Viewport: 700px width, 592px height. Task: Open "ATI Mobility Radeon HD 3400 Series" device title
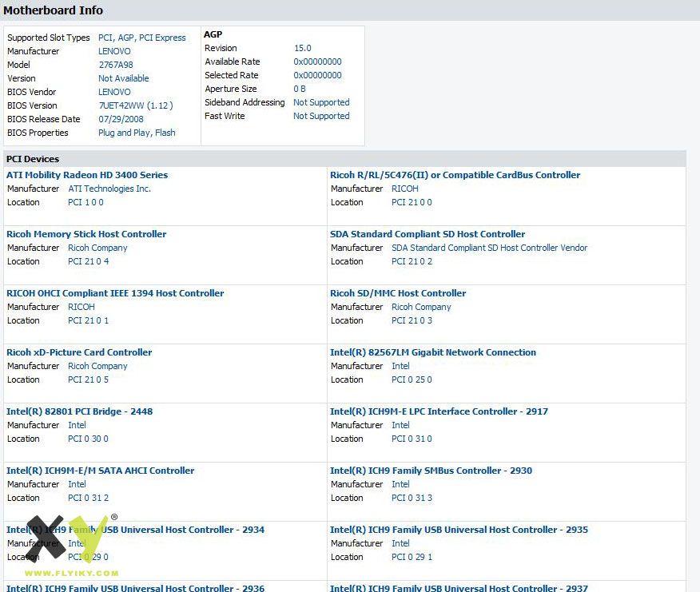pos(87,175)
